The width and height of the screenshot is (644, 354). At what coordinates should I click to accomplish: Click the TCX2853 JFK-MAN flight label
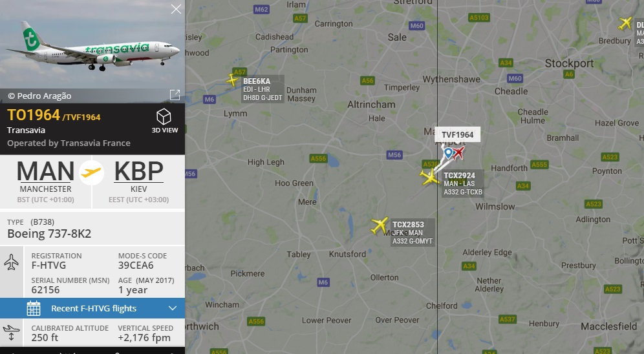(412, 233)
